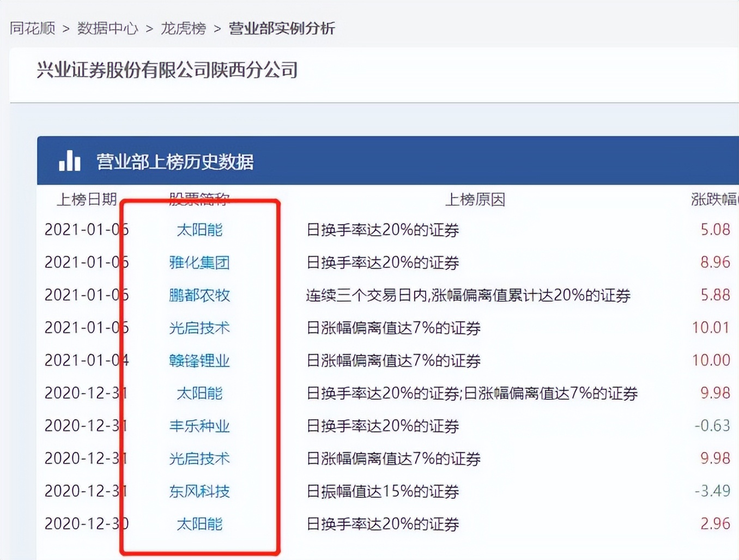Click the 2.96 change value
This screenshot has width=739, height=560.
click(715, 524)
